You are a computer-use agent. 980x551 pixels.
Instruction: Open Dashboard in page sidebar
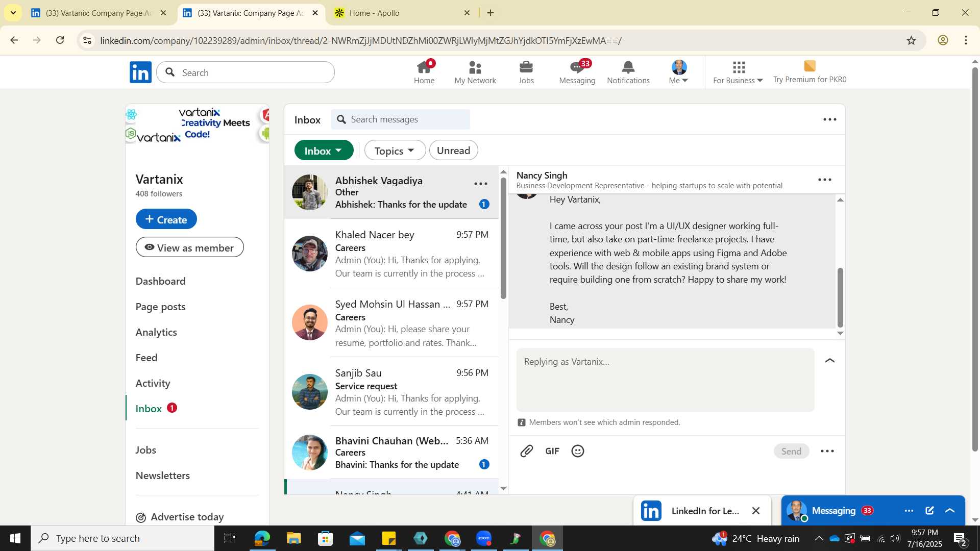[x=160, y=281]
